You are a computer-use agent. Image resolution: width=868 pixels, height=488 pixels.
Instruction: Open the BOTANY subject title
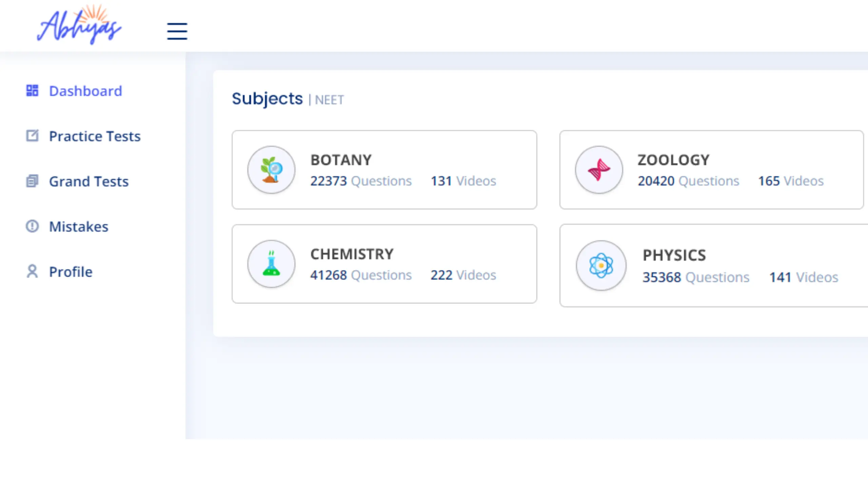click(x=341, y=160)
